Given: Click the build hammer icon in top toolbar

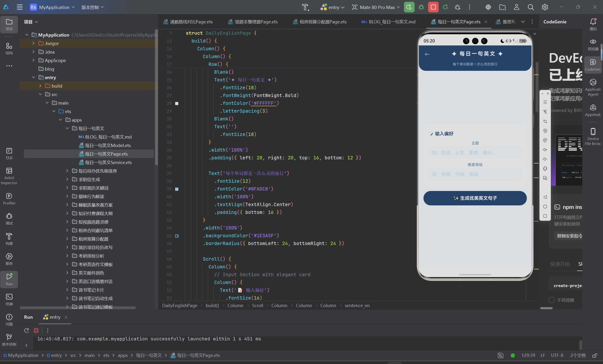Looking at the screenshot, I should pyautogui.click(x=305, y=7).
